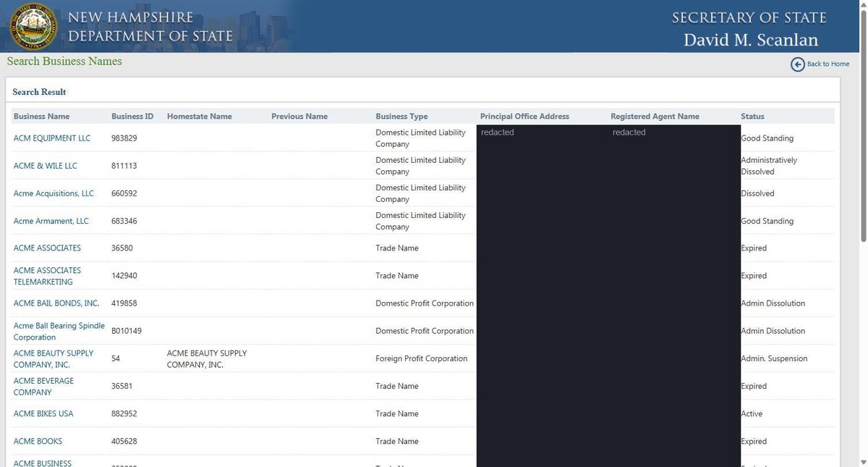Screen dimensions: 868x467
Task: Click Secretary of State David M. Scanlan header
Action: pos(749,28)
